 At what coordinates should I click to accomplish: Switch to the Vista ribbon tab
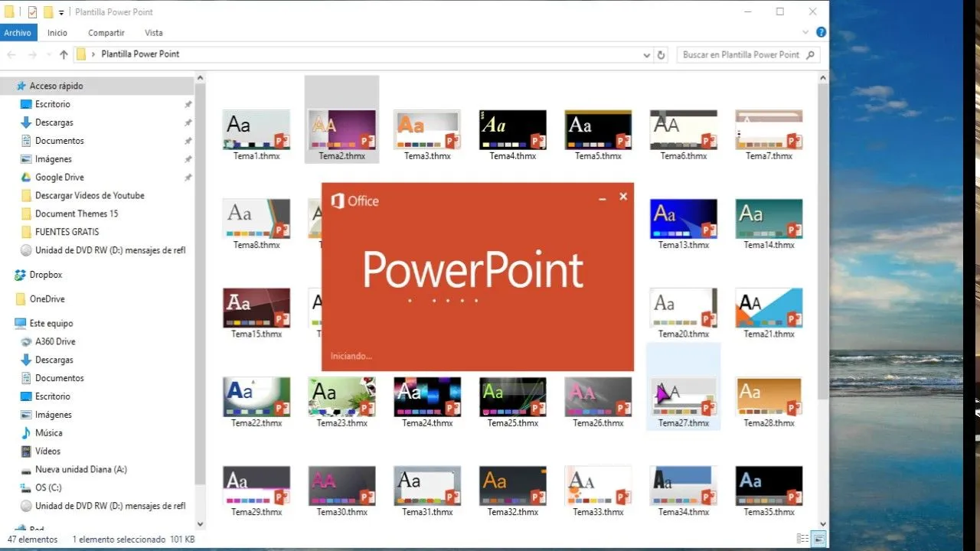(x=153, y=32)
